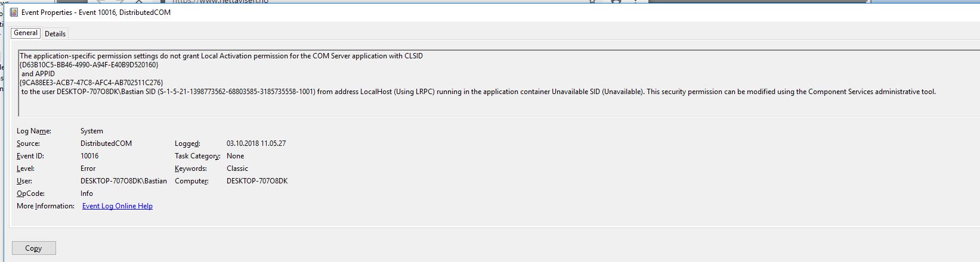980x262 pixels.
Task: Click the APPID value starting with 9CA88EE3
Action: [x=91, y=83]
